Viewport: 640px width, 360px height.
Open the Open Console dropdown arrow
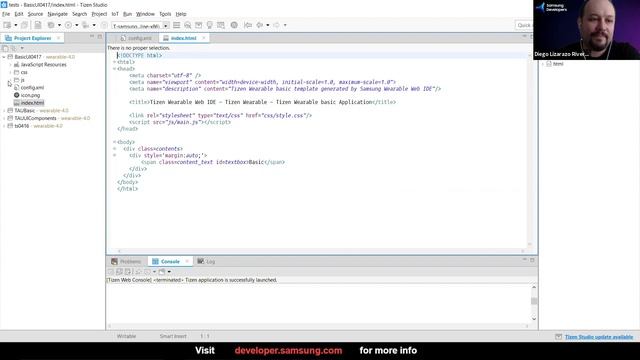[x=169, y=272]
